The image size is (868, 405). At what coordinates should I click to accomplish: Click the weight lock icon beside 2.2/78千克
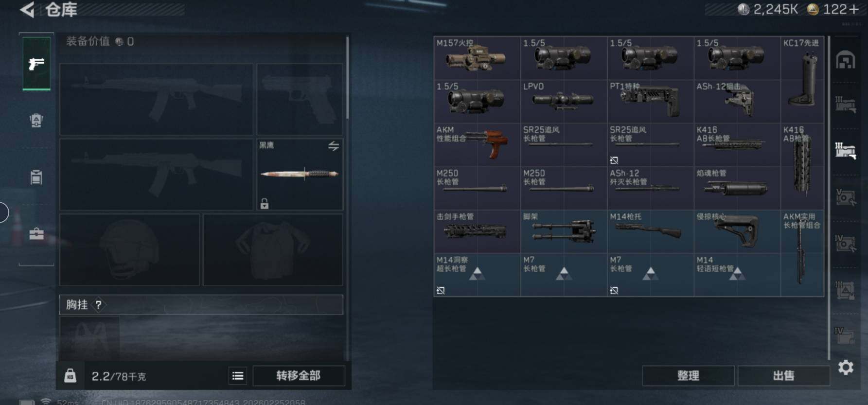(70, 376)
